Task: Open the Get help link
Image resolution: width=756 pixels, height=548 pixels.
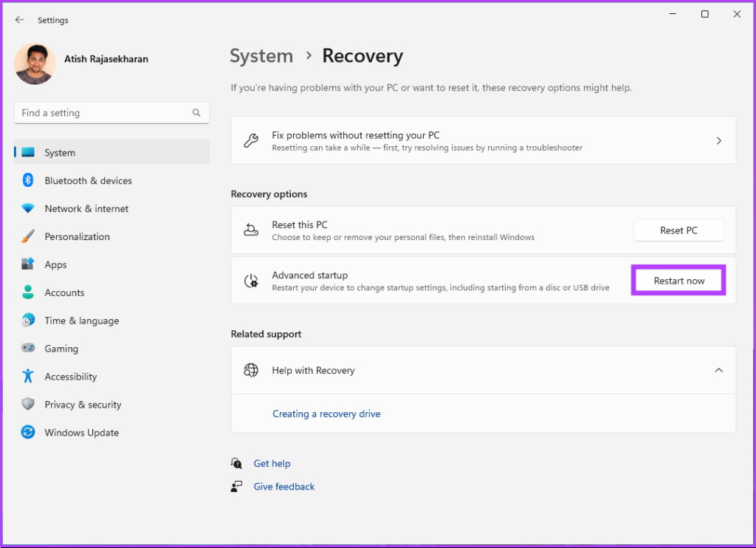Action: tap(272, 463)
